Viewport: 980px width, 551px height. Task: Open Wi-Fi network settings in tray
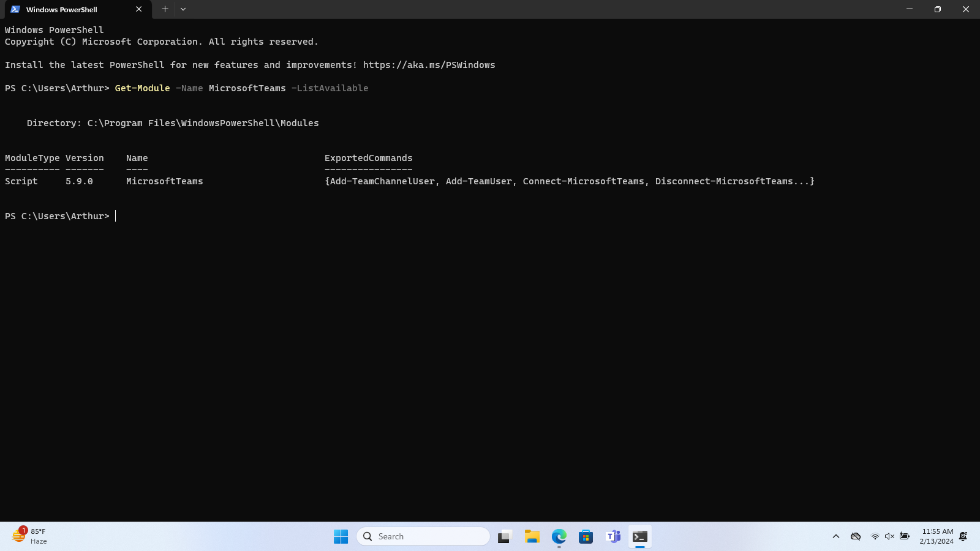click(875, 536)
